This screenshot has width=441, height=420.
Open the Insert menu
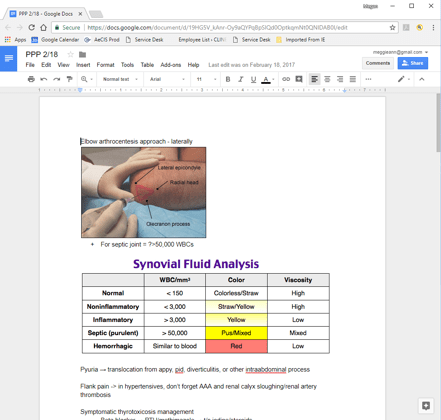pyautogui.click(x=83, y=65)
